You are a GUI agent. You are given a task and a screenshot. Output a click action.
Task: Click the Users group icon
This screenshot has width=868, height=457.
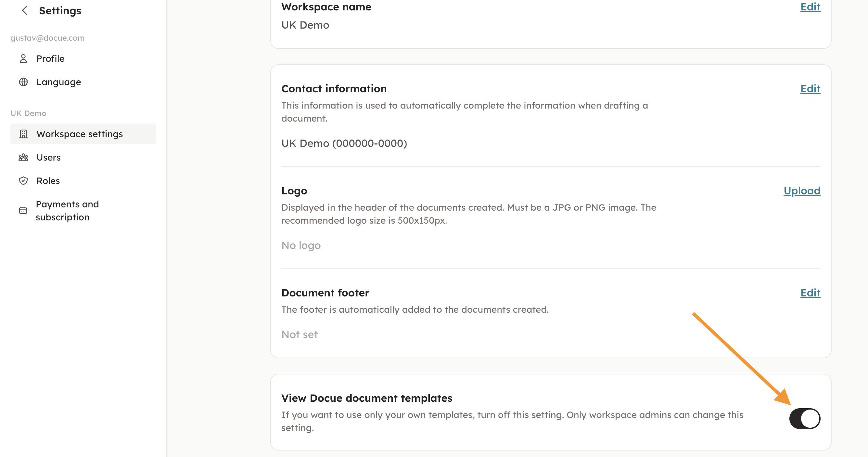pyautogui.click(x=23, y=158)
